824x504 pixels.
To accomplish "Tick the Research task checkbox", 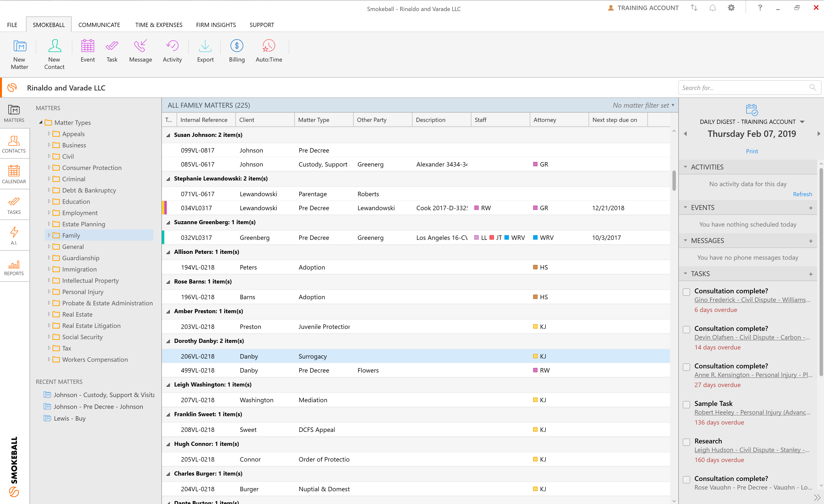I will coord(686,442).
